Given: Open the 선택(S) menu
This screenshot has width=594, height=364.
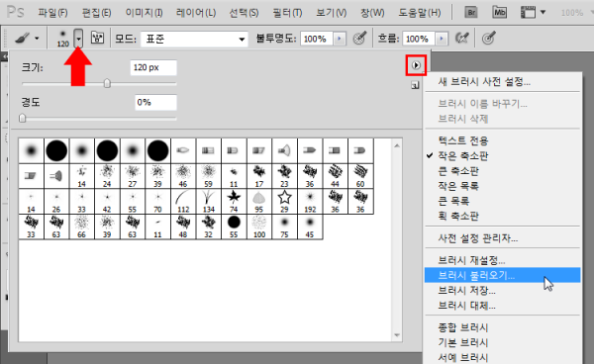Looking at the screenshot, I should tap(244, 13).
